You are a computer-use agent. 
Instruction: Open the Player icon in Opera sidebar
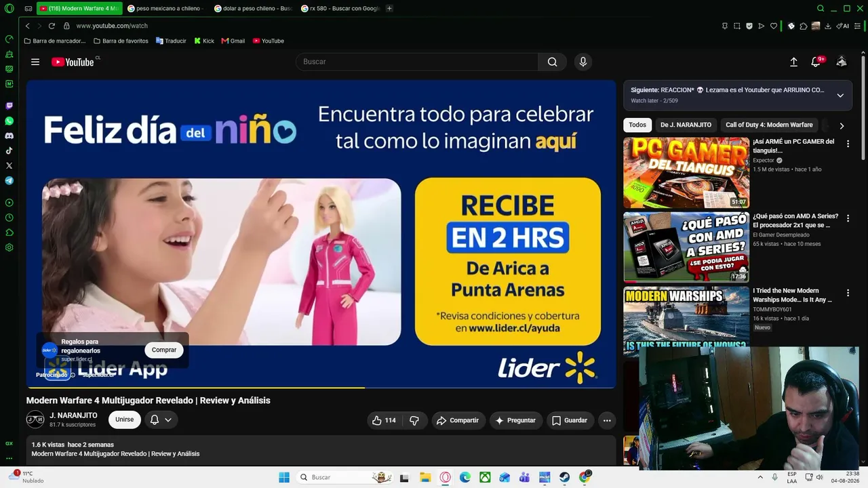(x=9, y=203)
